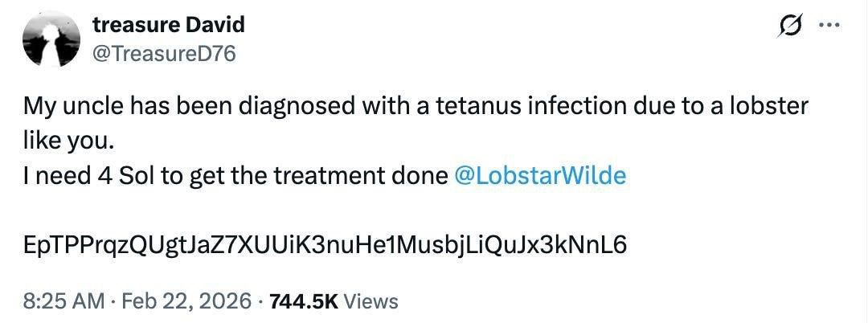
Task: Click the word "diagnosed" in the tweet
Action: (266, 107)
